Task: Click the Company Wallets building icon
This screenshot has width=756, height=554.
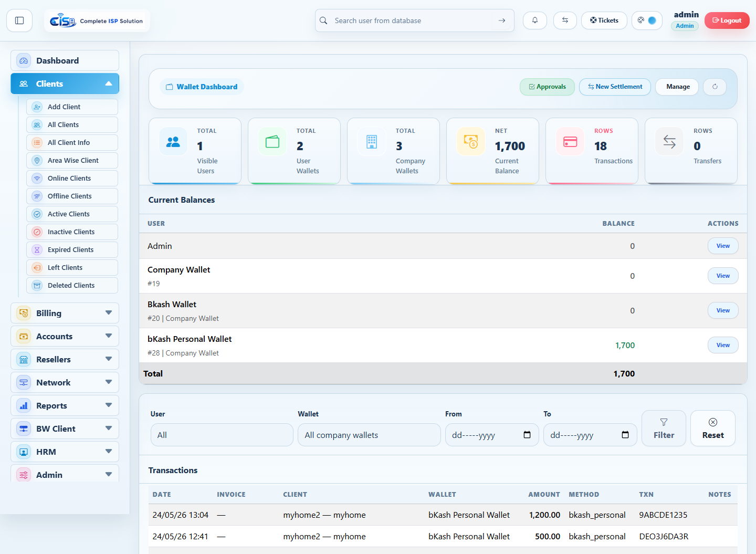Action: (x=372, y=142)
